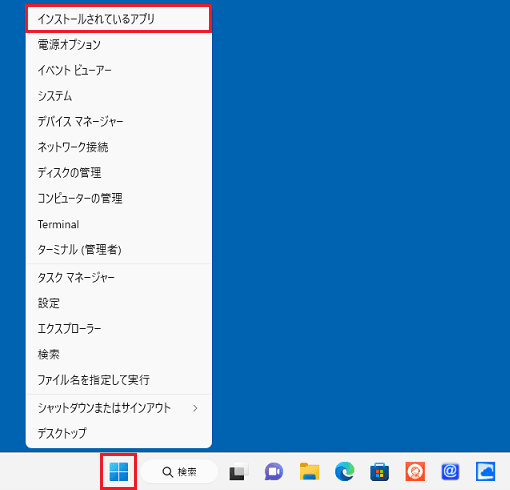Select 検索 in the context menu
The width and height of the screenshot is (510, 490).
(119, 354)
